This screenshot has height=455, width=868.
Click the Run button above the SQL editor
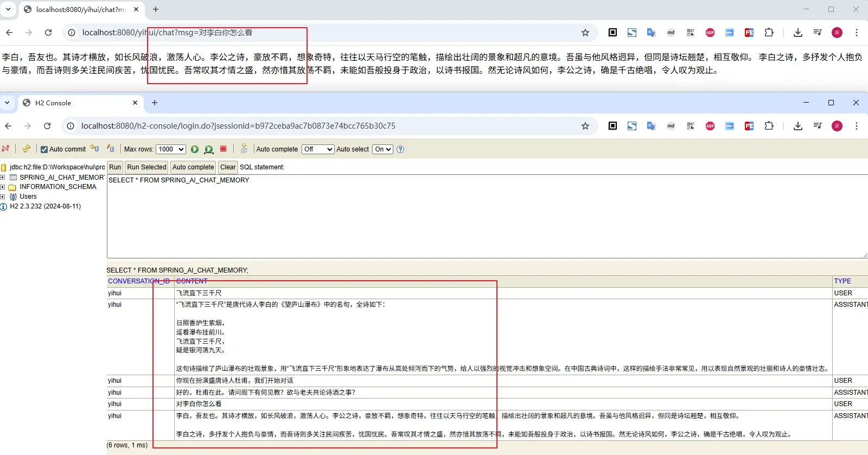115,167
